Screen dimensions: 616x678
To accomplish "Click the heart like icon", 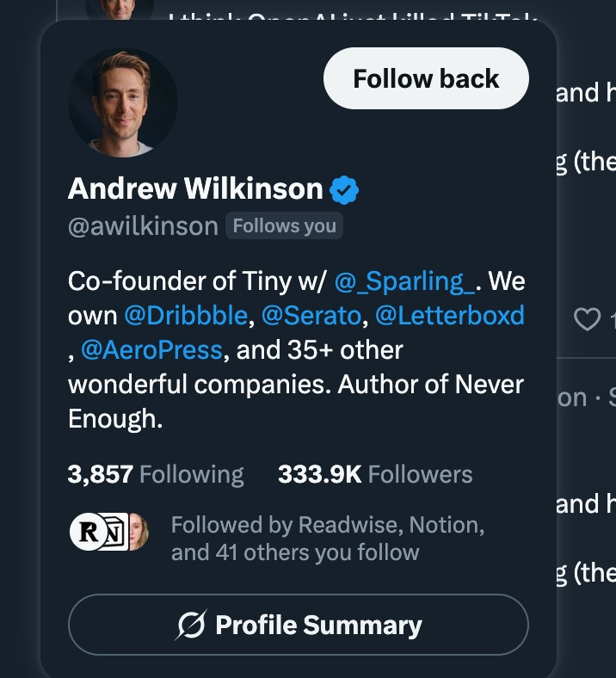I will coord(587,320).
